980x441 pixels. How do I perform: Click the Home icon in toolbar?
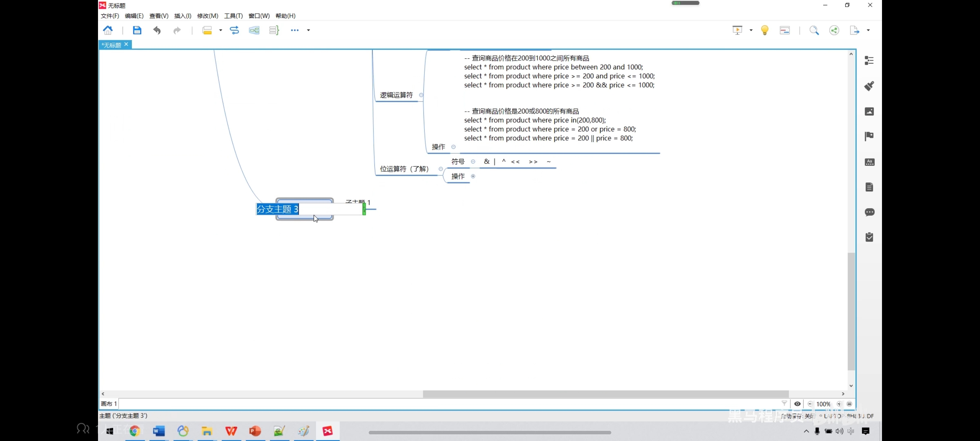[x=108, y=30]
